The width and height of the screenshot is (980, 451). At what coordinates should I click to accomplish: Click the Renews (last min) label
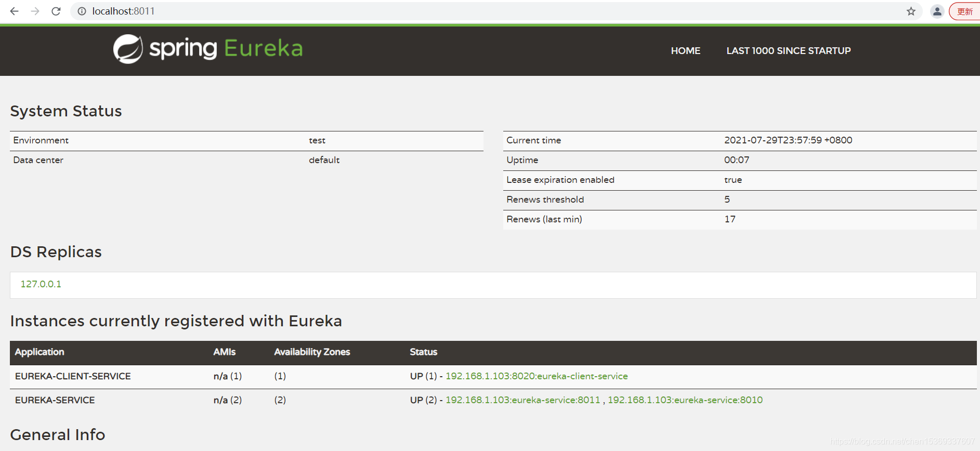point(544,219)
